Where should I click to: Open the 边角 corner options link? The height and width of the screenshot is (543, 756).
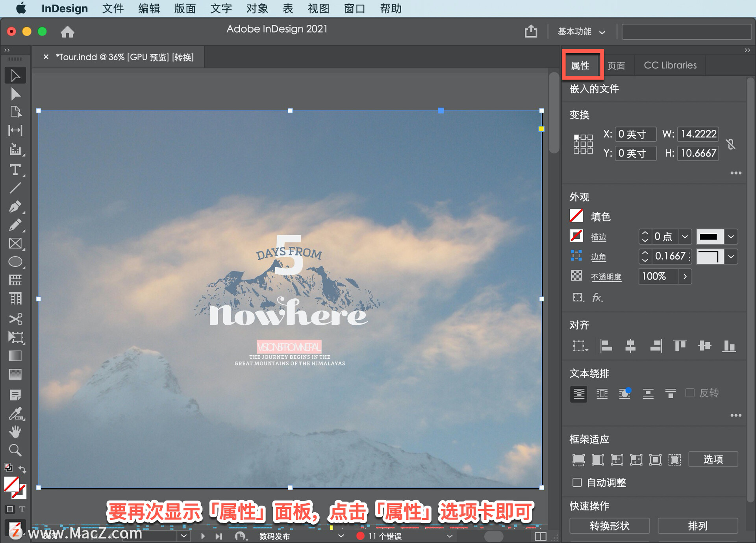(598, 257)
